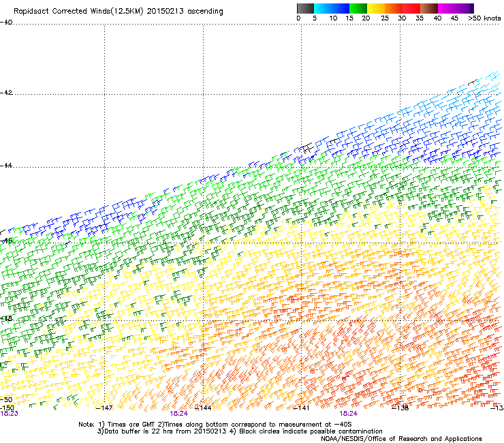
Task: Click the longitude label '-141'
Action: pyautogui.click(x=302, y=408)
